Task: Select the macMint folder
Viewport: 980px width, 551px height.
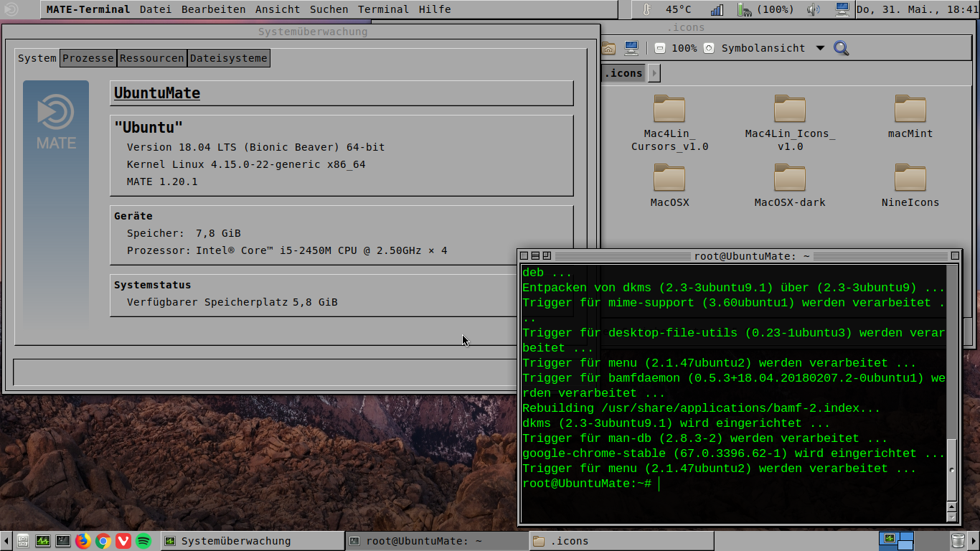Action: (x=910, y=117)
